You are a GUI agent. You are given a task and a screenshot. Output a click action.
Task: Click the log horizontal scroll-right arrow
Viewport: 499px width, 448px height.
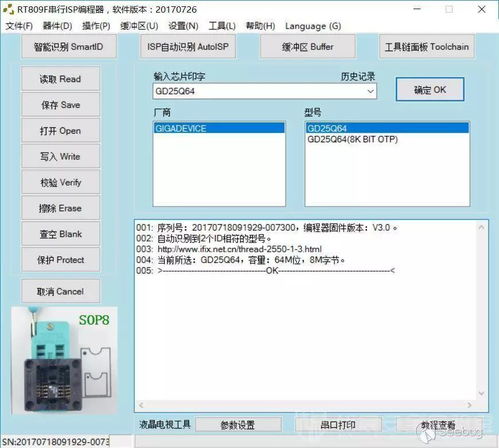pyautogui.click(x=469, y=405)
